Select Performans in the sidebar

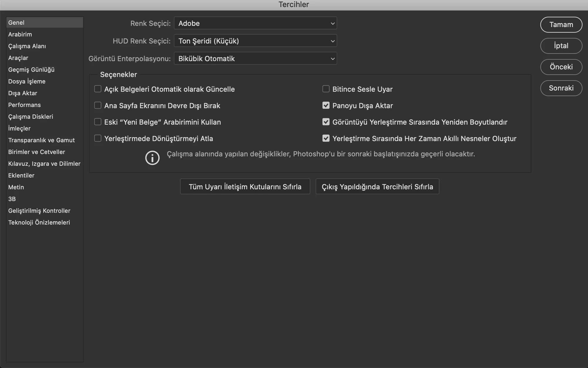(x=24, y=105)
